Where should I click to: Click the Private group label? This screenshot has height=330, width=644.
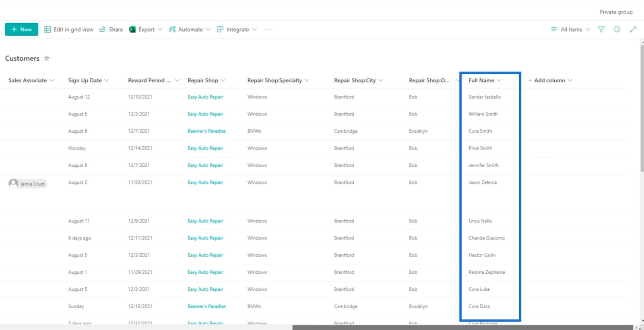tap(616, 12)
